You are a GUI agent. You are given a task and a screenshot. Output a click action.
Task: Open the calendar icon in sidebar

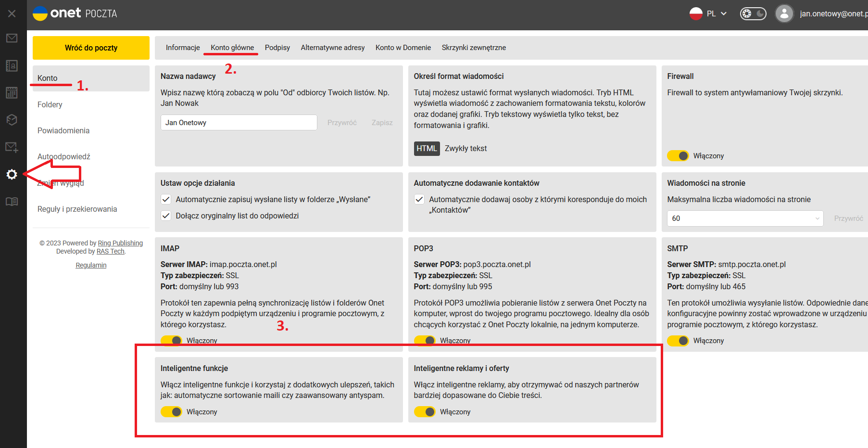12,92
